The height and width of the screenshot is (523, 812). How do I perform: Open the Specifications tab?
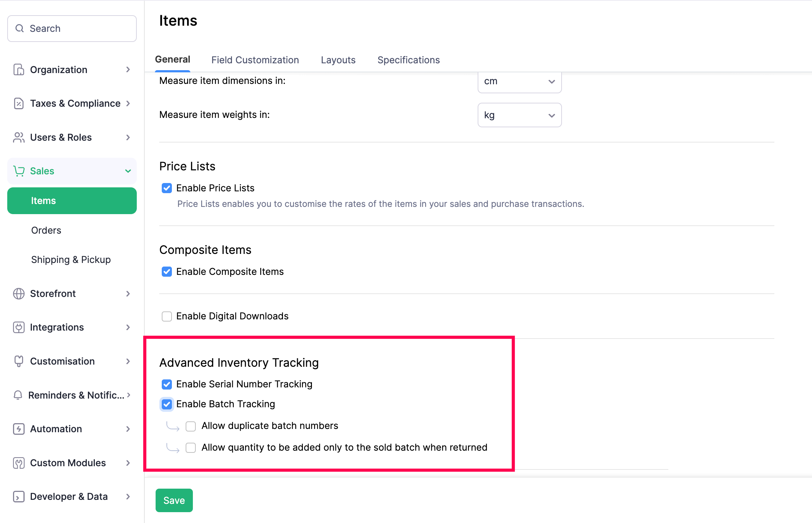tap(408, 60)
